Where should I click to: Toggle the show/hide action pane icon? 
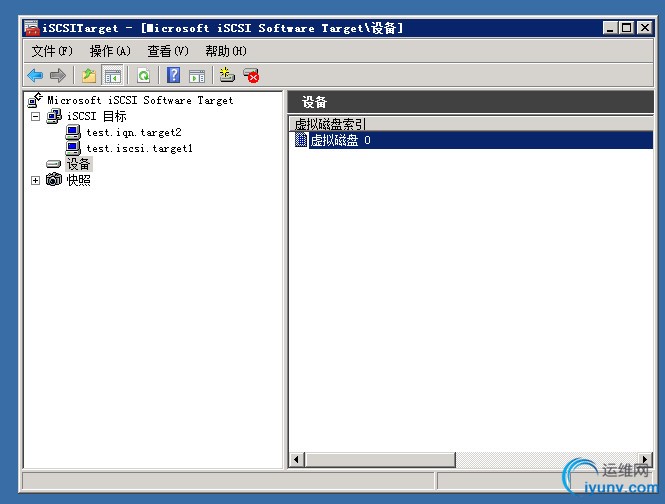coord(197,76)
